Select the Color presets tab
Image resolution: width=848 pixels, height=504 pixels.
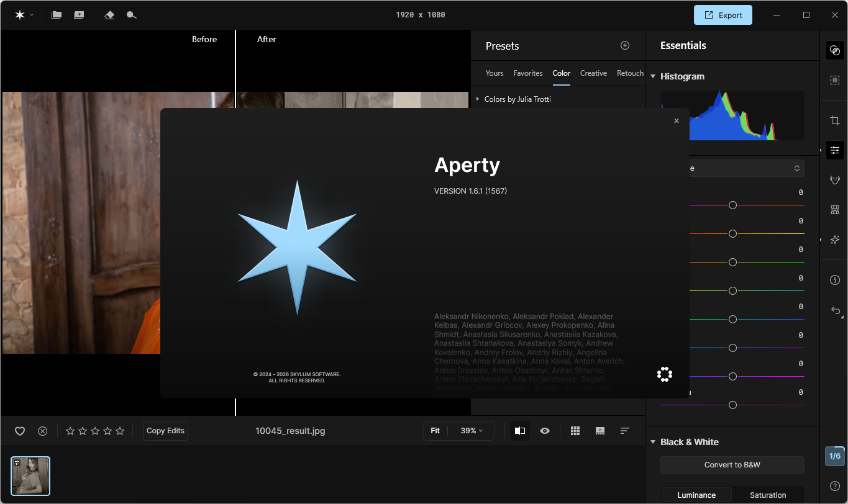tap(562, 73)
